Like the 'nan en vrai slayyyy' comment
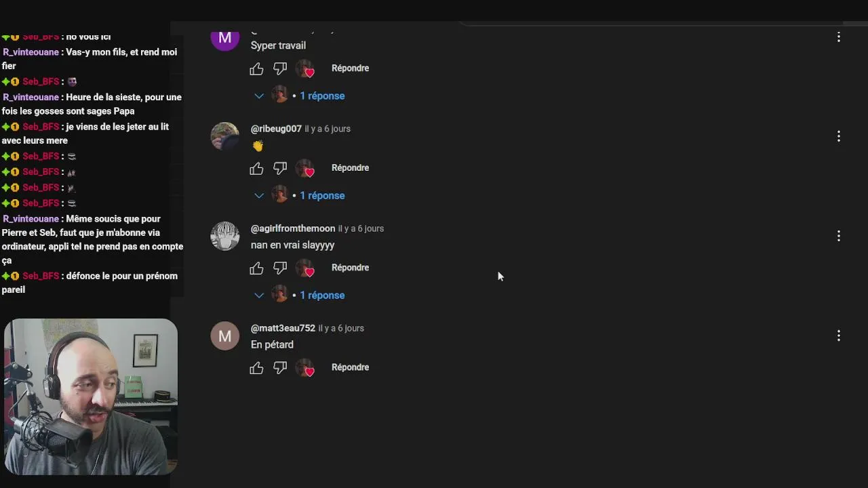Viewport: 868px width, 488px height. (x=256, y=268)
